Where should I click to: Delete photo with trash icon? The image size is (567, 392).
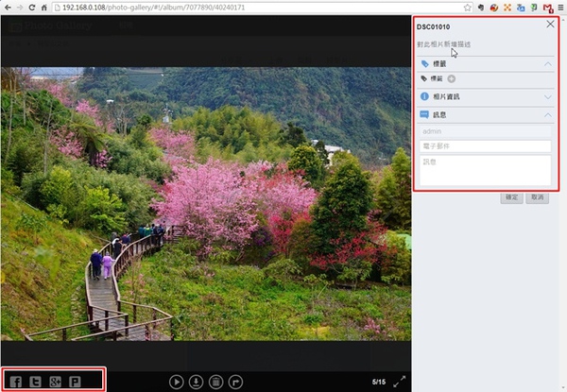coord(215,382)
